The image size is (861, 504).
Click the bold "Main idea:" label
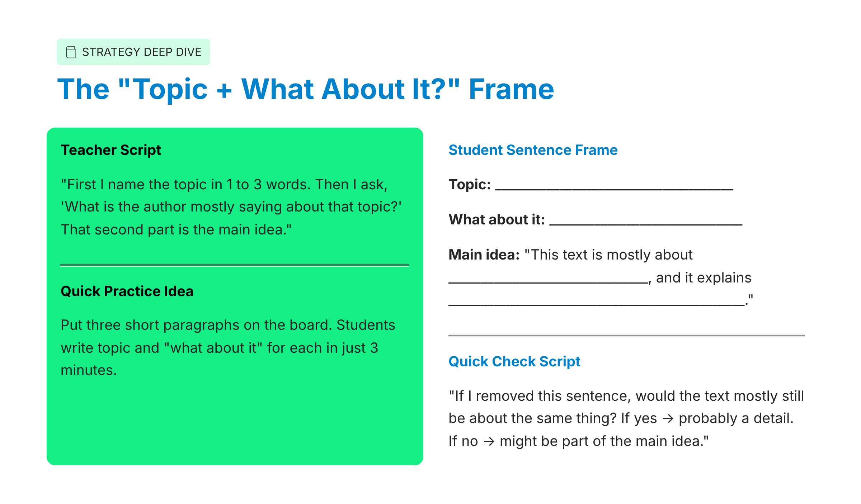pos(484,255)
